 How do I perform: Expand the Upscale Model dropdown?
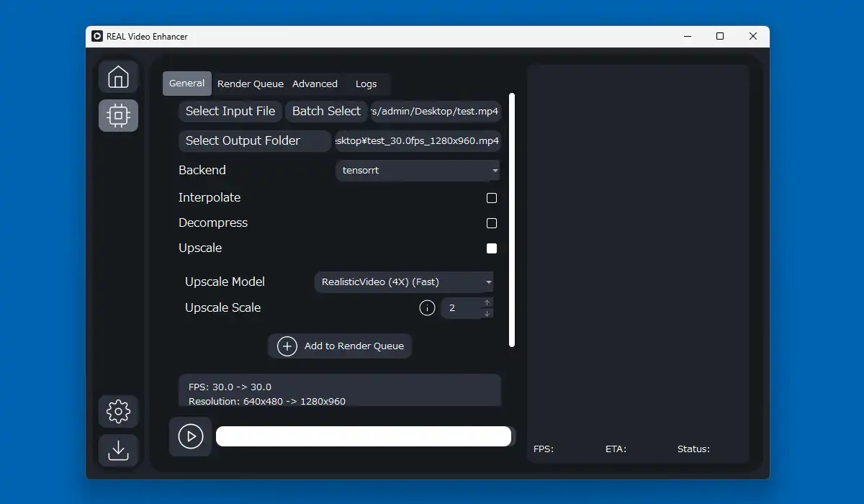(x=404, y=282)
